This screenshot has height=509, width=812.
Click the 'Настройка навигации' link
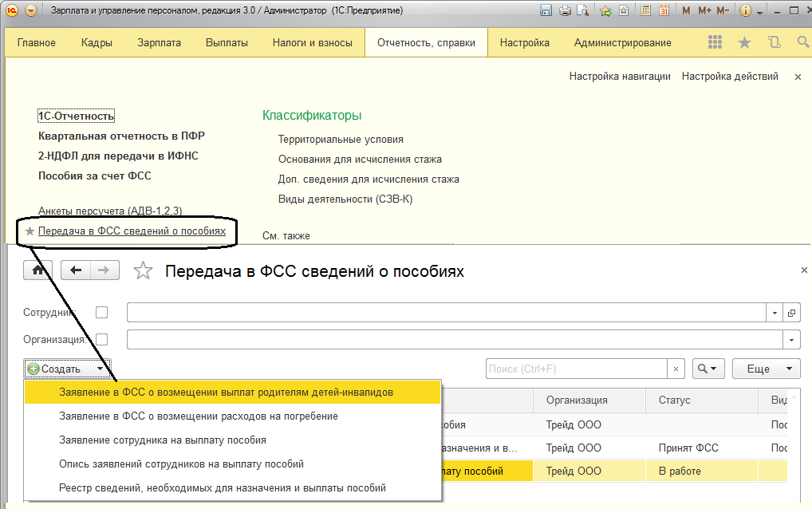click(620, 77)
